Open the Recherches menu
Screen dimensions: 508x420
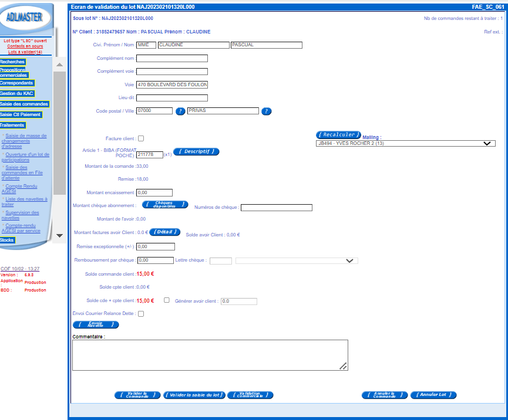(12, 62)
